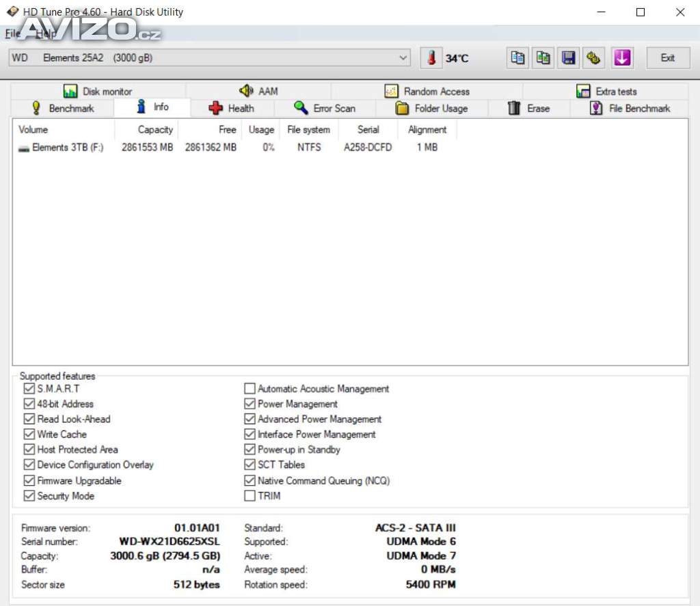The width and height of the screenshot is (700, 606).
Task: Switch to the Random Access tab
Action: pyautogui.click(x=427, y=92)
